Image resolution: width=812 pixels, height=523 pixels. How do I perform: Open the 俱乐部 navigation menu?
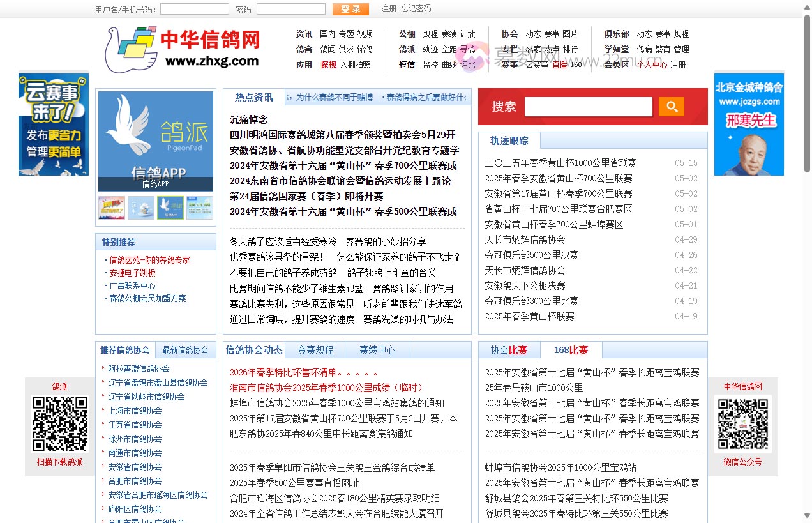point(617,34)
